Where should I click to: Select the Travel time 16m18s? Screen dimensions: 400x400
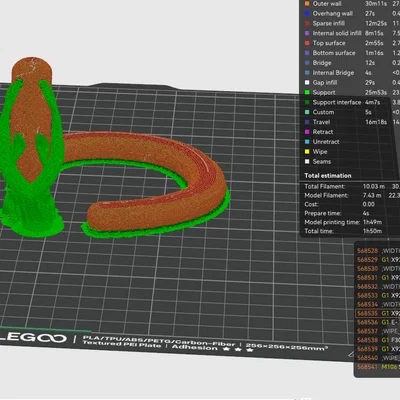coord(376,122)
